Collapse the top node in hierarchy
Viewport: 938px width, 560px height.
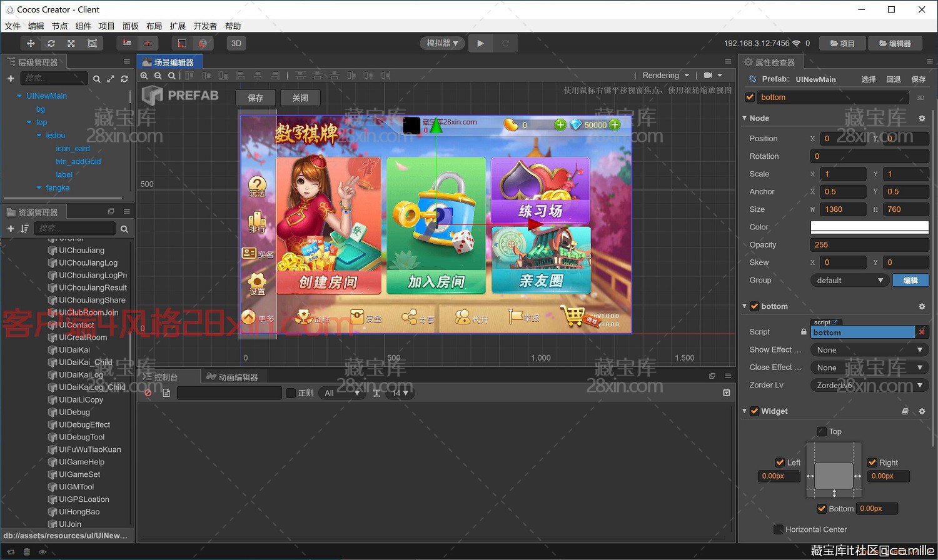[x=29, y=122]
